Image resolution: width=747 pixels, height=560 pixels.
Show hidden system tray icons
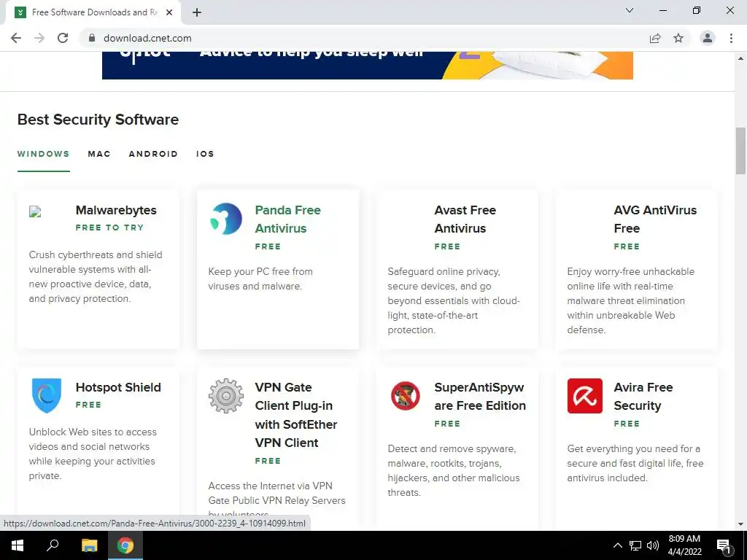617,545
